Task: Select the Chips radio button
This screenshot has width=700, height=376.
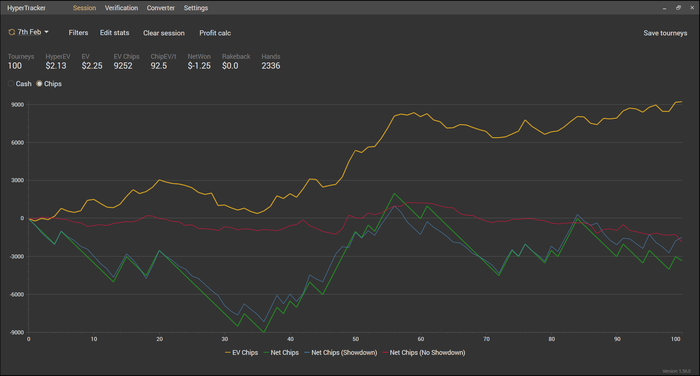Action: point(39,84)
